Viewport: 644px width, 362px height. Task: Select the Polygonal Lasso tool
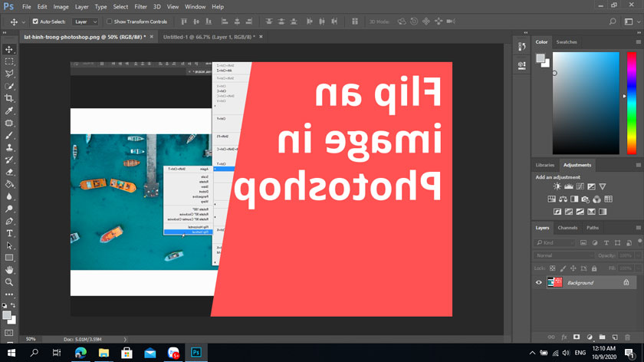click(x=9, y=74)
